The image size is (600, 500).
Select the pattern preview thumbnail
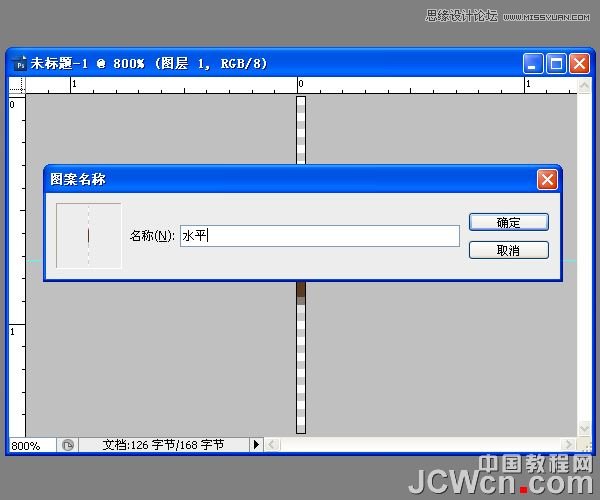(x=88, y=236)
